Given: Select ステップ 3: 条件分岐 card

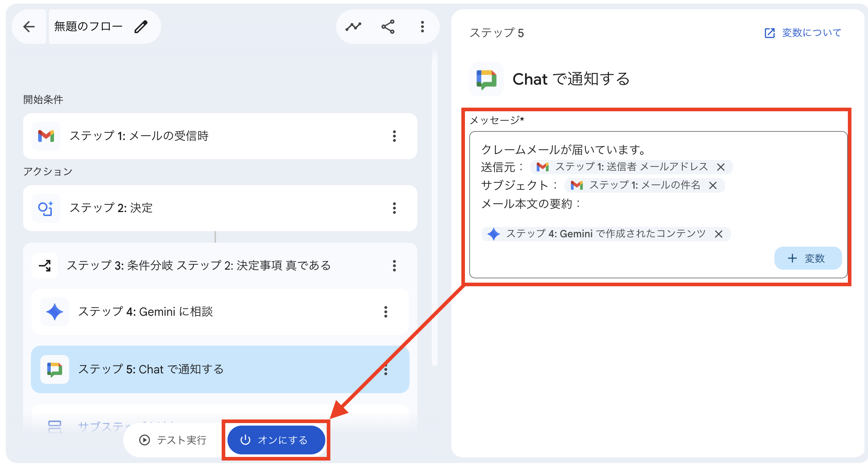Looking at the screenshot, I should pos(220,266).
